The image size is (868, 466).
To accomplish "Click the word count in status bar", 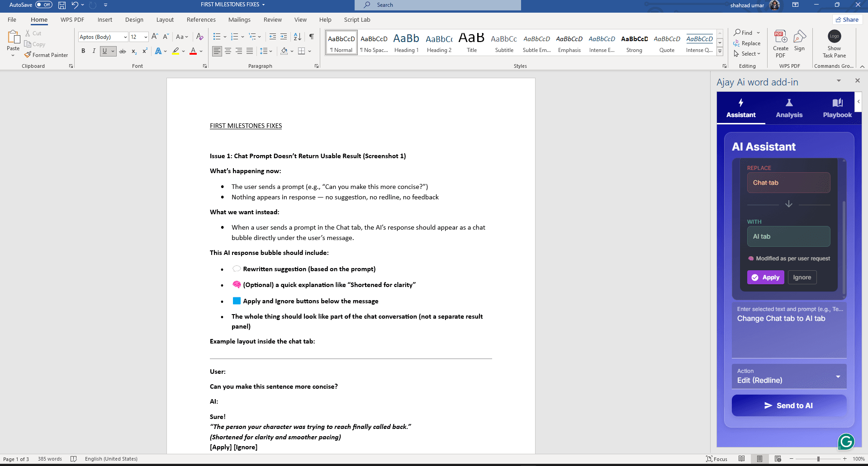I will pyautogui.click(x=50, y=459).
